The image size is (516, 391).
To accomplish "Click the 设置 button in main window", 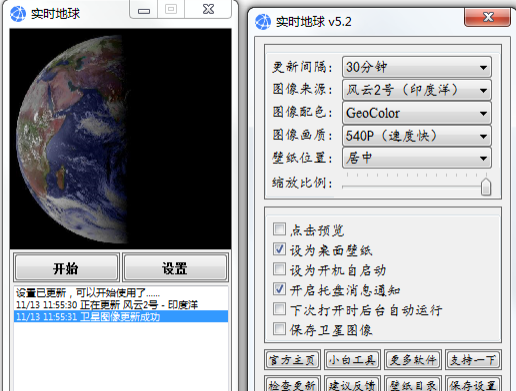I will point(175,268).
